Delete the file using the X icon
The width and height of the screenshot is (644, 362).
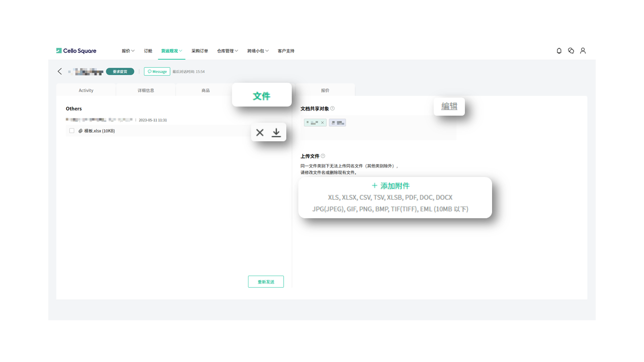tap(260, 132)
